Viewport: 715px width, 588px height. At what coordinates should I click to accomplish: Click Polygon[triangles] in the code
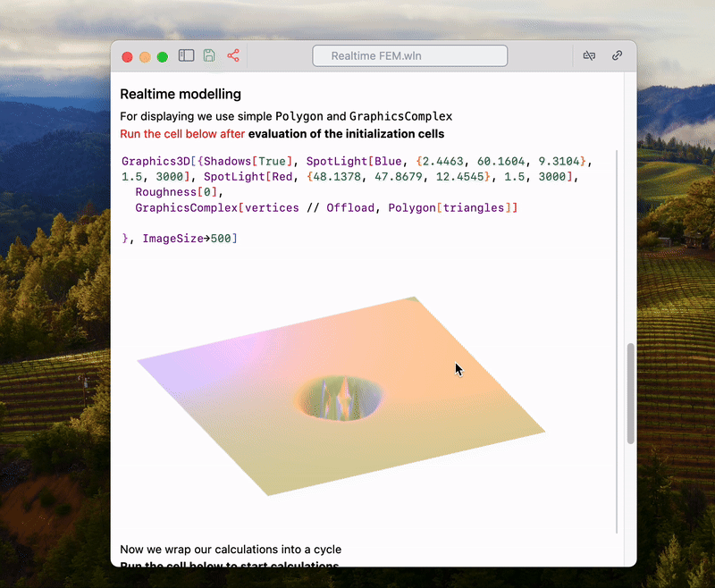[450, 208]
